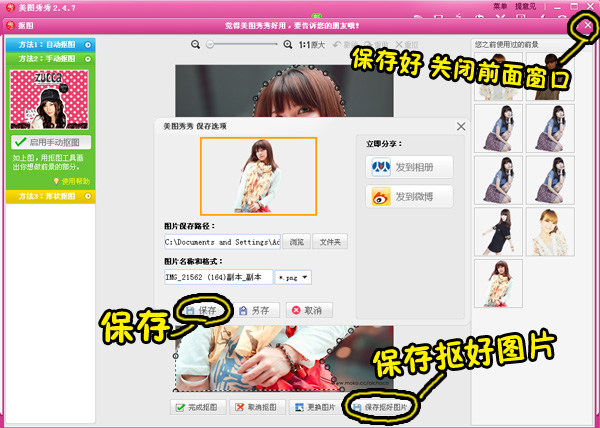600x428 pixels.
Task: Open the 文件夹 folder button
Action: click(329, 242)
